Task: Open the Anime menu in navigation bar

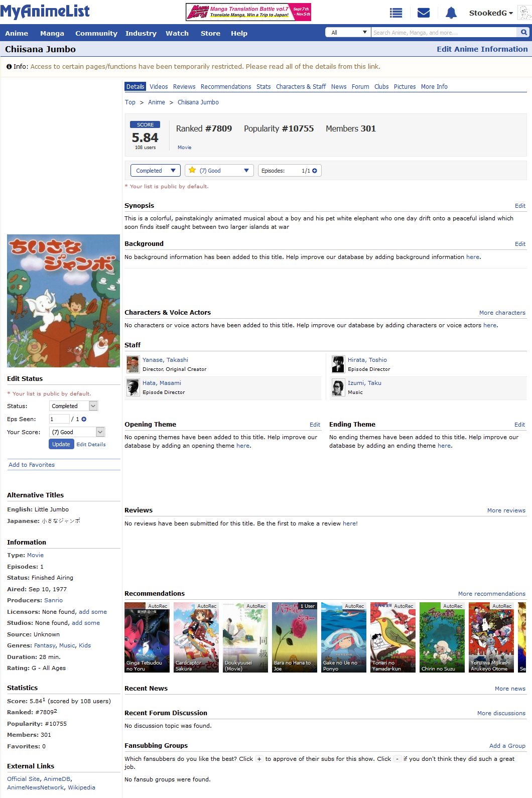Action: click(17, 34)
